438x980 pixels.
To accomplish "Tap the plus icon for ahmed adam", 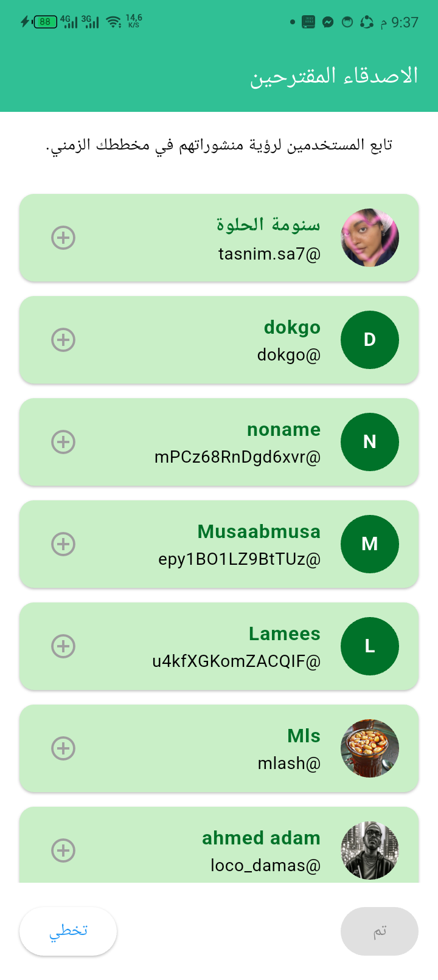I will tap(63, 851).
